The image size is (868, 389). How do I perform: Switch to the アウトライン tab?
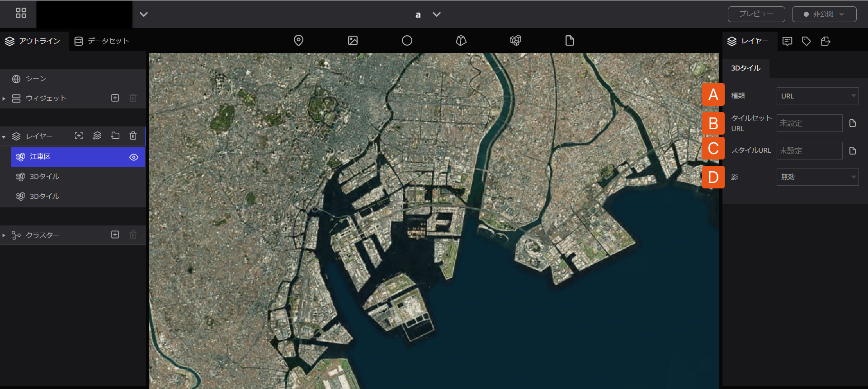click(x=33, y=41)
